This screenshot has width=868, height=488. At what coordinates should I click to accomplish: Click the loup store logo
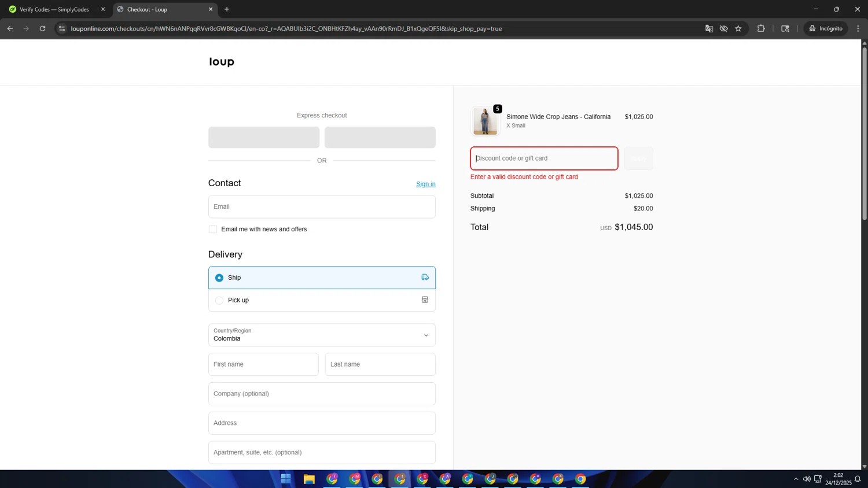222,61
